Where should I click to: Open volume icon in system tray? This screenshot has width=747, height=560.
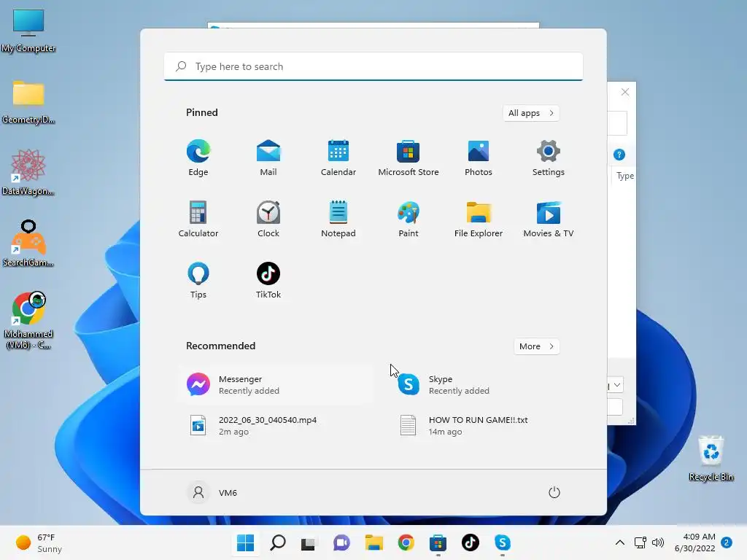pyautogui.click(x=658, y=542)
